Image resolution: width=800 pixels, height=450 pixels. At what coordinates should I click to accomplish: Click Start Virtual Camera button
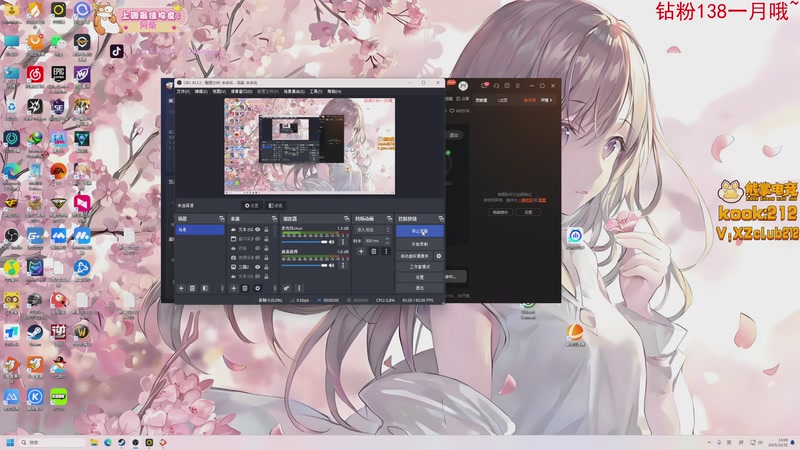click(x=415, y=256)
